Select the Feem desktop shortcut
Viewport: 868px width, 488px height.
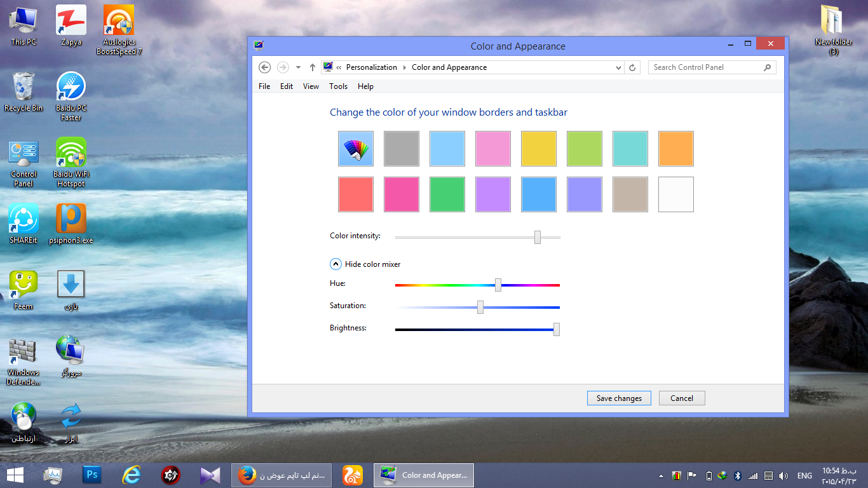[x=24, y=290]
